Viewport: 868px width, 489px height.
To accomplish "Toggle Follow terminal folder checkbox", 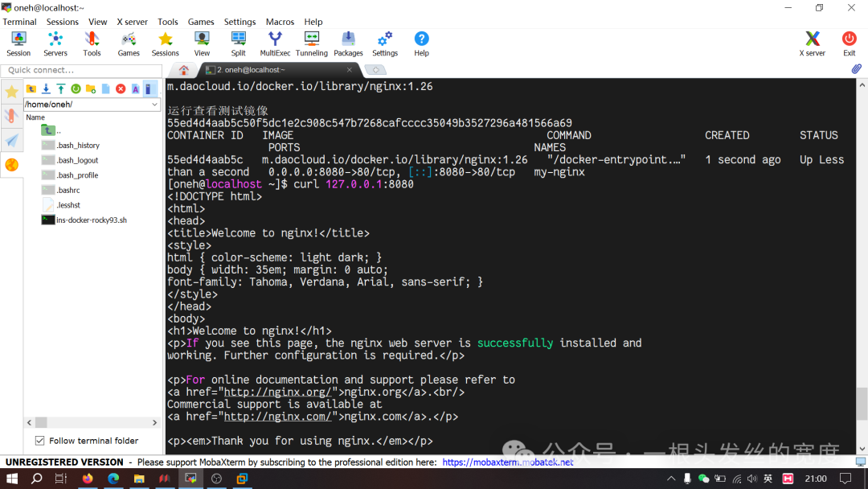I will tap(39, 440).
